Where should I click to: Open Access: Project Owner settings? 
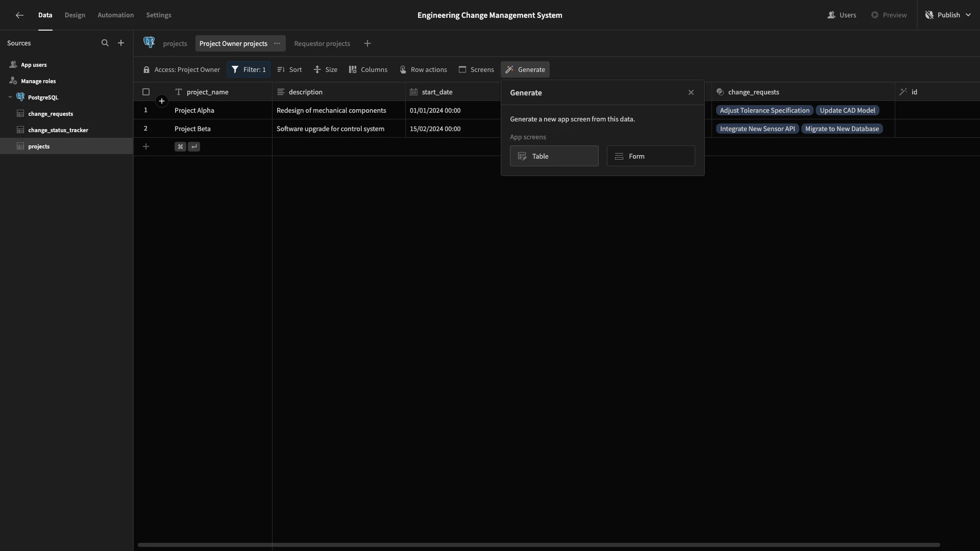[x=182, y=70]
